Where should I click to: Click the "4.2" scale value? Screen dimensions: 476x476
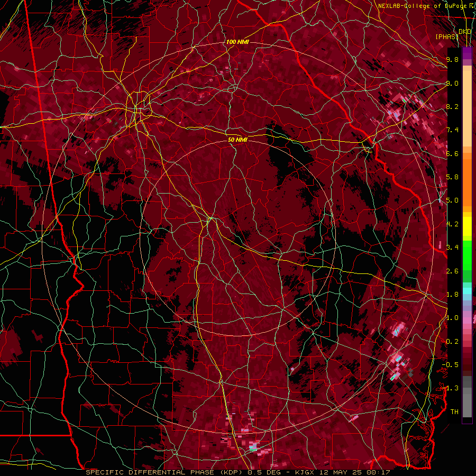click(x=452, y=224)
